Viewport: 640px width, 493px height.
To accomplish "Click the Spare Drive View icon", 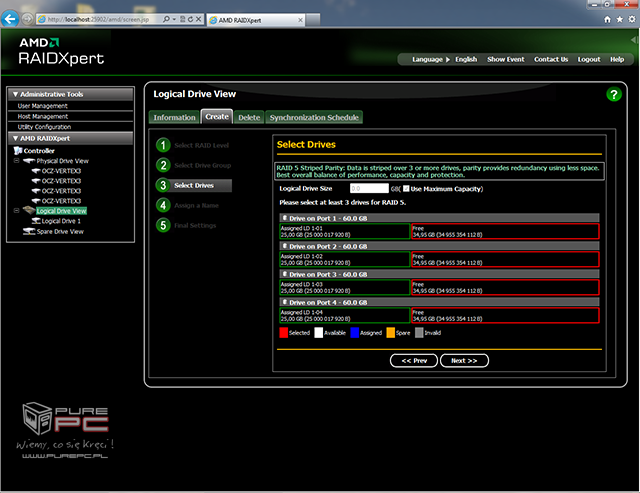I will tap(29, 231).
